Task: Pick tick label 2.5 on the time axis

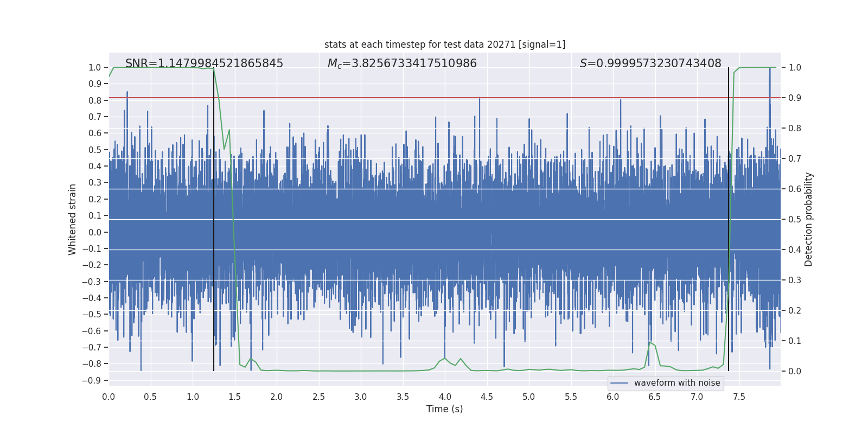Action: 318,397
